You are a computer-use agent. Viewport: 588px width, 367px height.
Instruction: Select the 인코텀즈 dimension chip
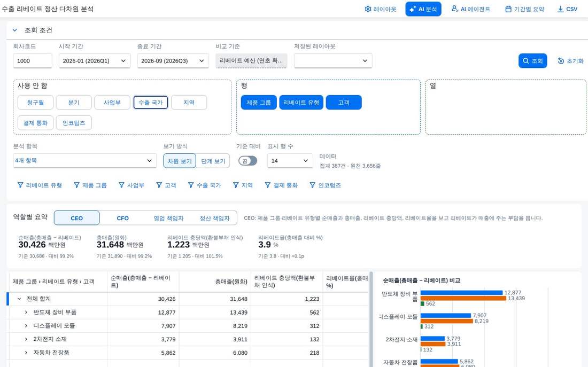pyautogui.click(x=74, y=122)
